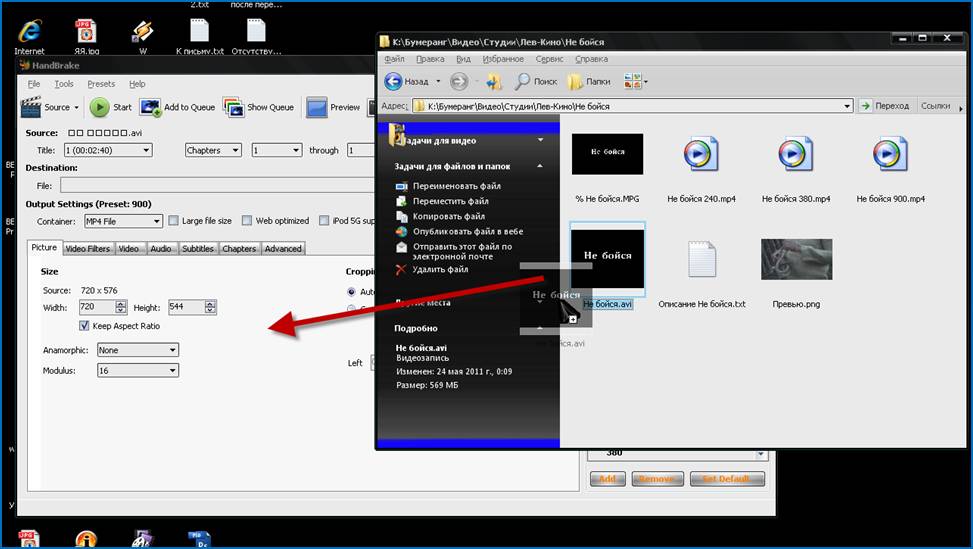Click the Preview monitor icon
Screen dimensions: 973x549
316,107
